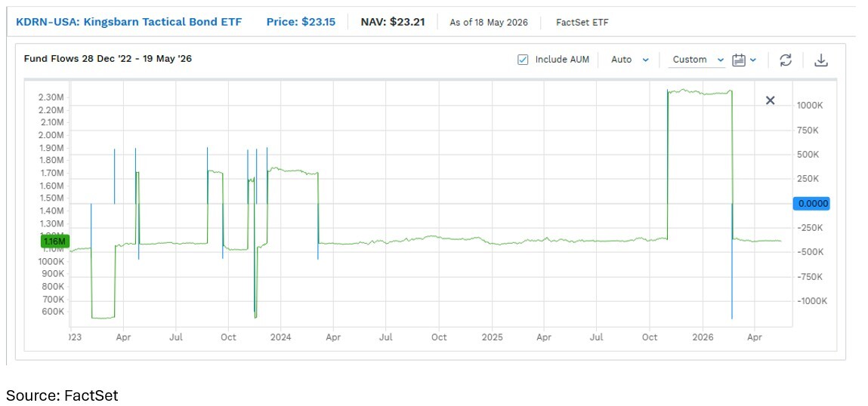
Task: Click the -1000K right axis label
Action: click(811, 301)
